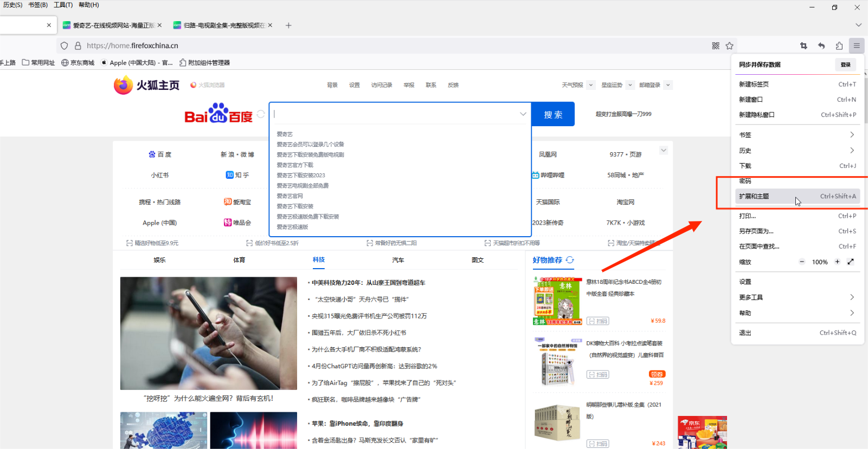Image resolution: width=868 pixels, height=449 pixels.
Task: View site info via the padlock icon
Action: point(78,46)
